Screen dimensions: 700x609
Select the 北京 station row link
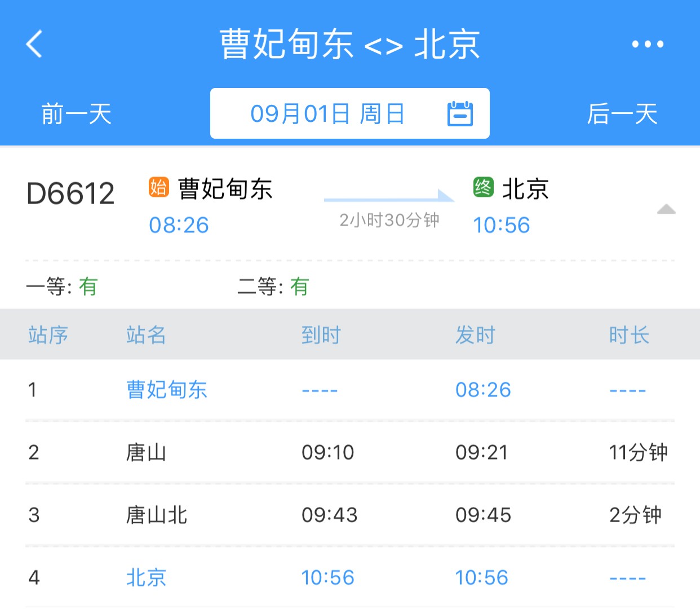tap(146, 577)
